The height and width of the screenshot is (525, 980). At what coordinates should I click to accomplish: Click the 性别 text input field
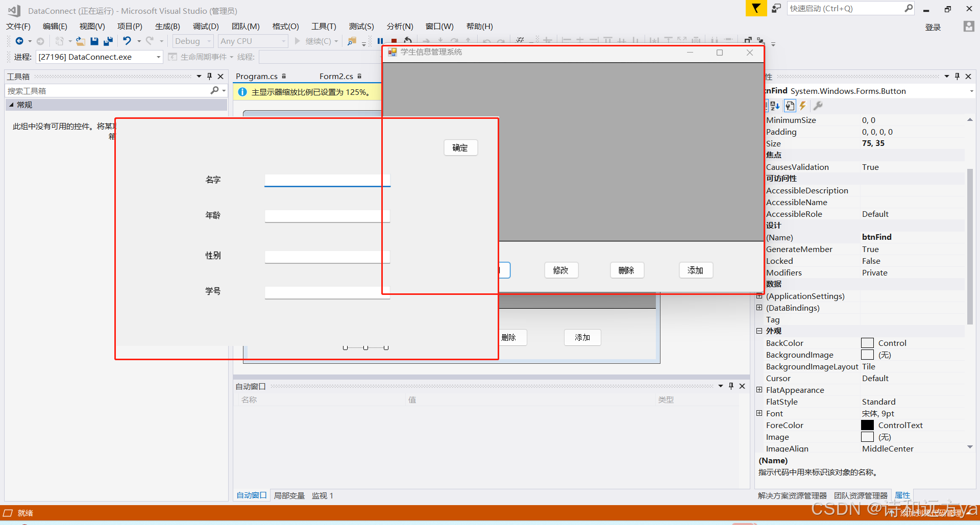coord(327,256)
